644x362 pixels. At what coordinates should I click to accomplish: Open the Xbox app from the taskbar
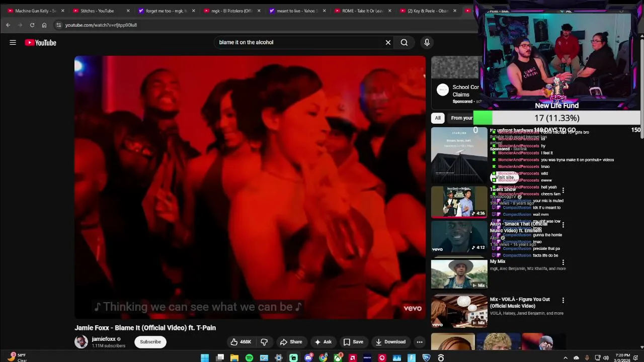[x=338, y=358]
